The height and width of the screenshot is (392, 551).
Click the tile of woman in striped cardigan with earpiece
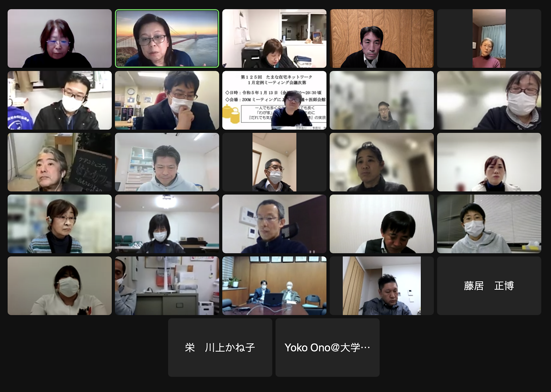(x=60, y=224)
